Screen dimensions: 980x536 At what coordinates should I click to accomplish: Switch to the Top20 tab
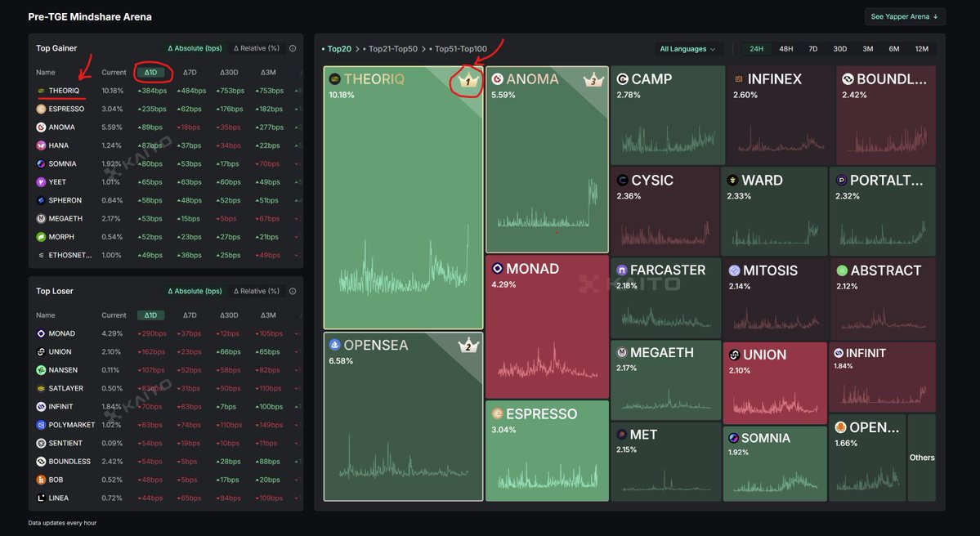pyautogui.click(x=337, y=49)
